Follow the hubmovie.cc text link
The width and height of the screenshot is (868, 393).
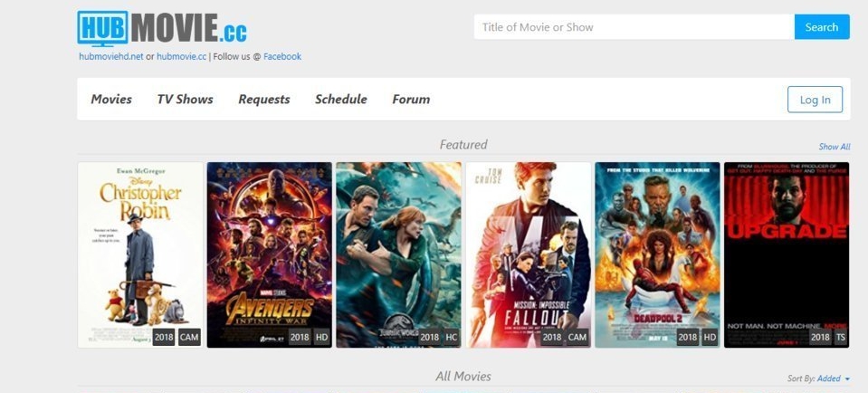(182, 56)
